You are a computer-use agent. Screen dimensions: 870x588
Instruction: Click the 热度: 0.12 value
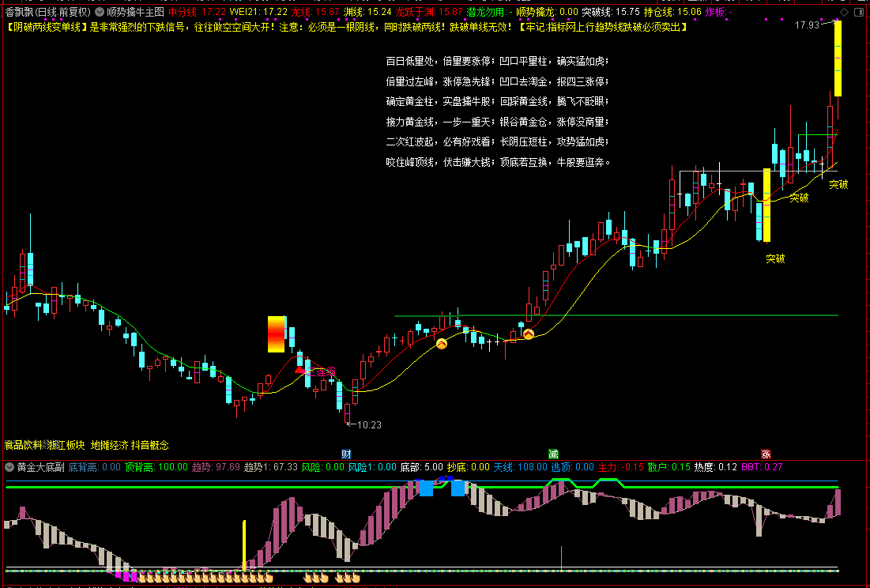(x=716, y=467)
